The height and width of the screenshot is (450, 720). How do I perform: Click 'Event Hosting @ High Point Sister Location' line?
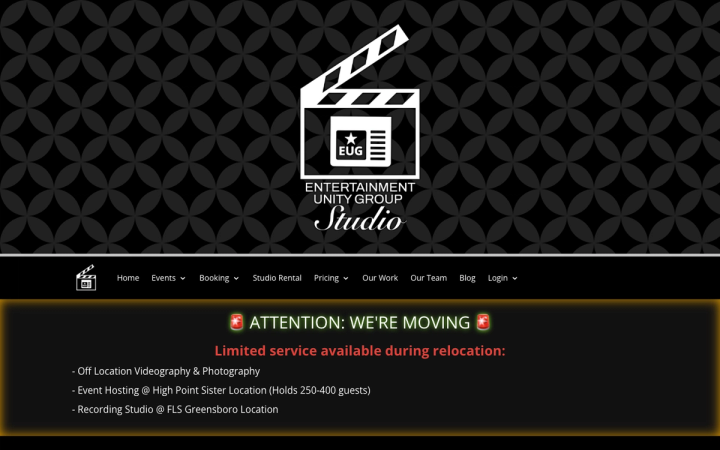coord(221,390)
